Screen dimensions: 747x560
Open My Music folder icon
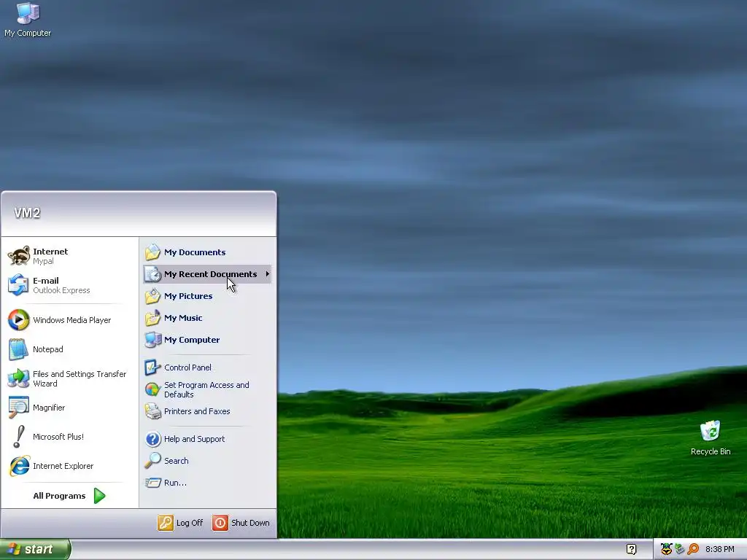click(x=152, y=318)
